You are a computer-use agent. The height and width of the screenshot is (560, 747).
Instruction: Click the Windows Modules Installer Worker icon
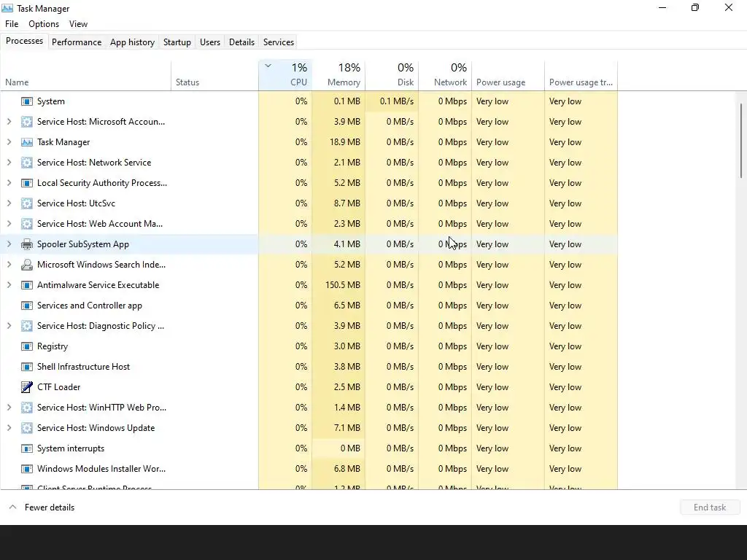(x=27, y=469)
